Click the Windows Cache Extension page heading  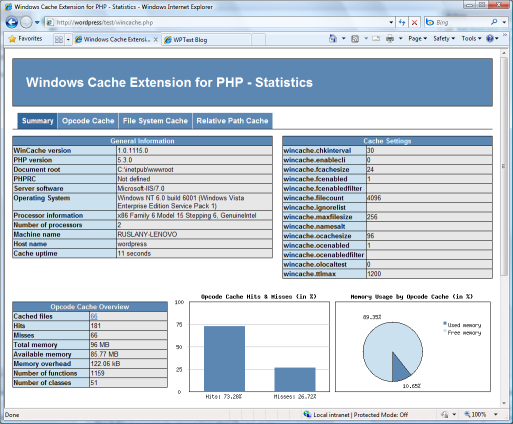pyautogui.click(x=169, y=82)
